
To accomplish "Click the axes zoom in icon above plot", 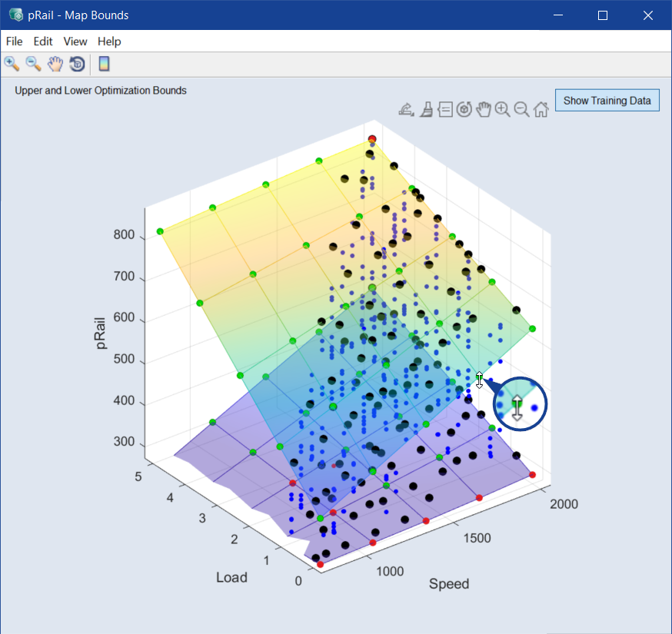I will [503, 110].
